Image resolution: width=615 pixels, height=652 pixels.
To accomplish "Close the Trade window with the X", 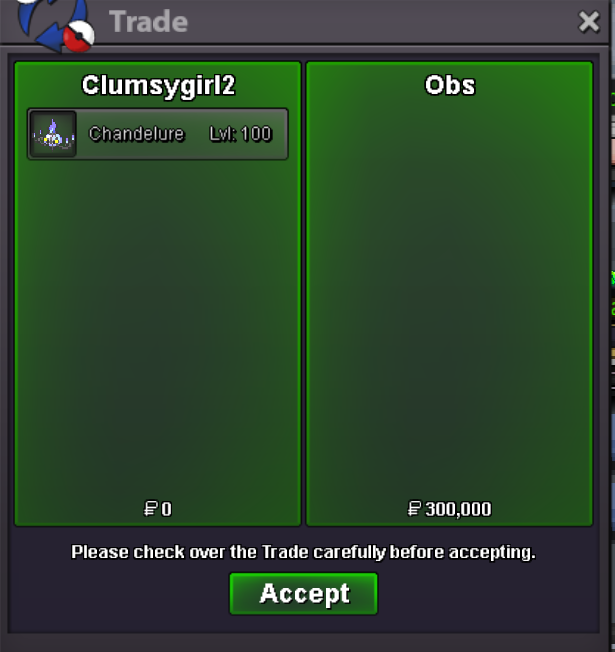I will coord(589,22).
